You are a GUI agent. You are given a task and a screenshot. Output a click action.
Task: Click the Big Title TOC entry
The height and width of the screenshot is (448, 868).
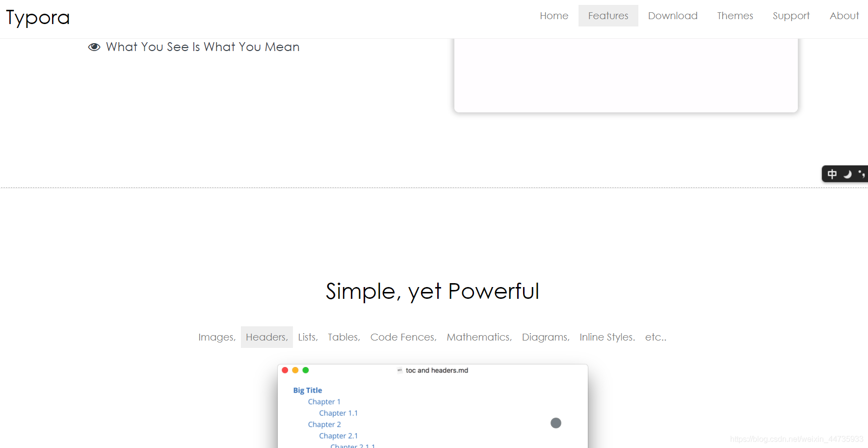308,390
